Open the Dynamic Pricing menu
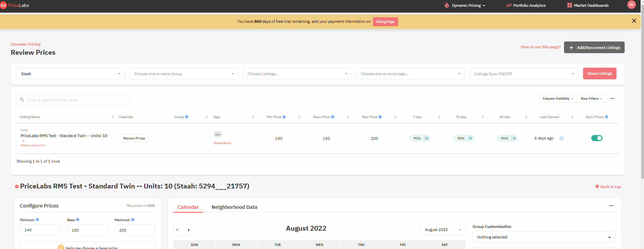The image size is (644, 249). 465,5
